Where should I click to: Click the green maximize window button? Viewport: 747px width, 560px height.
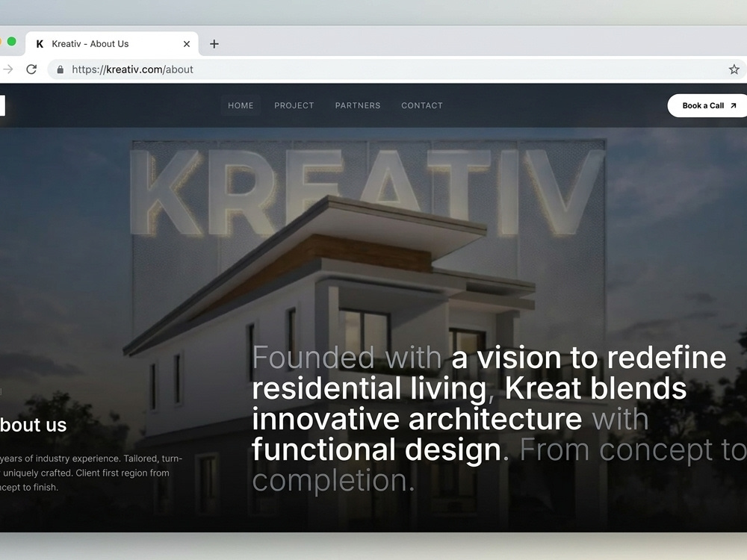point(11,42)
